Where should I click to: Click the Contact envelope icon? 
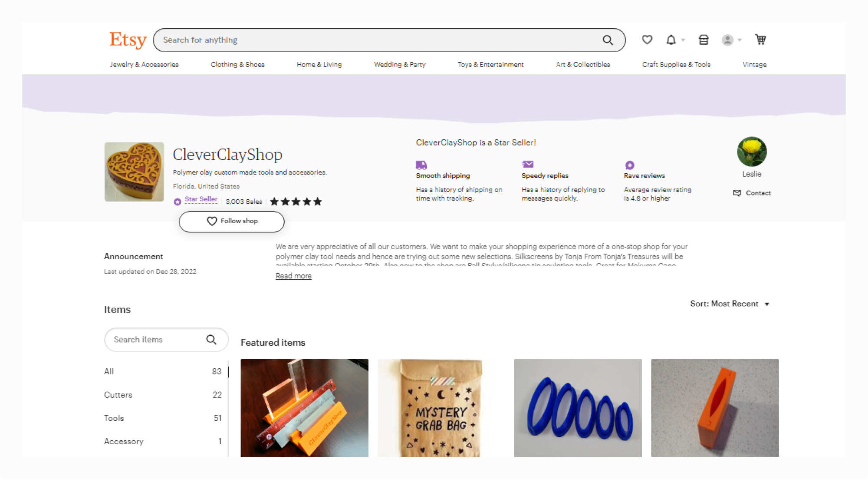tap(737, 193)
